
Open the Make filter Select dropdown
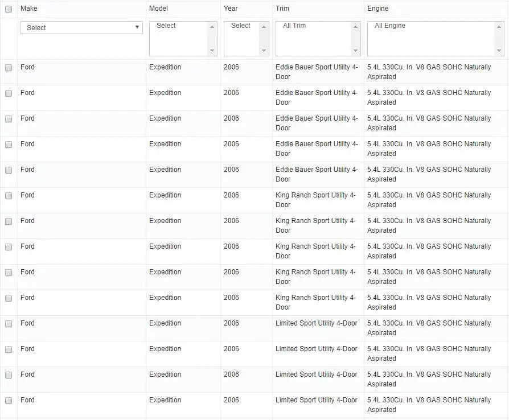(81, 27)
